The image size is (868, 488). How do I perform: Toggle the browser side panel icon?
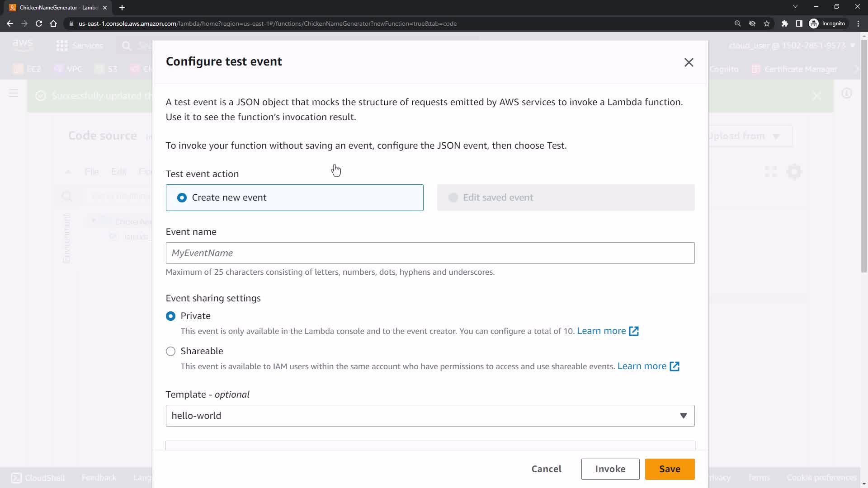tap(799, 23)
